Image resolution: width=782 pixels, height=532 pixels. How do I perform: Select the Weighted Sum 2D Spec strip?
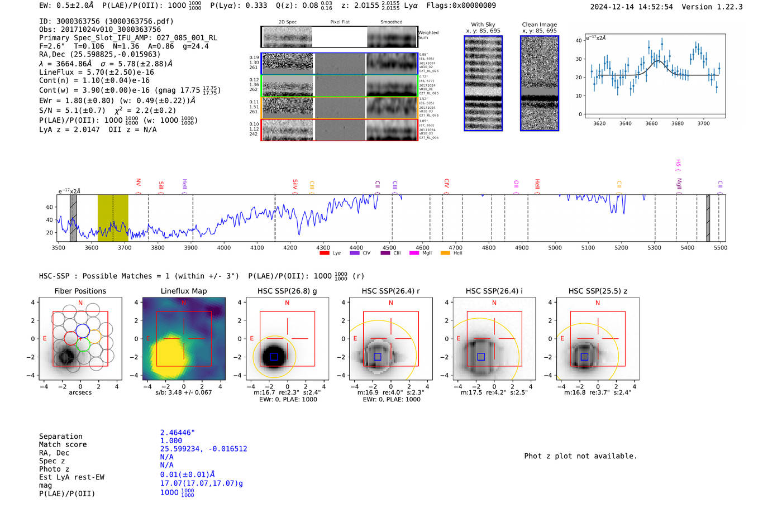click(x=339, y=37)
